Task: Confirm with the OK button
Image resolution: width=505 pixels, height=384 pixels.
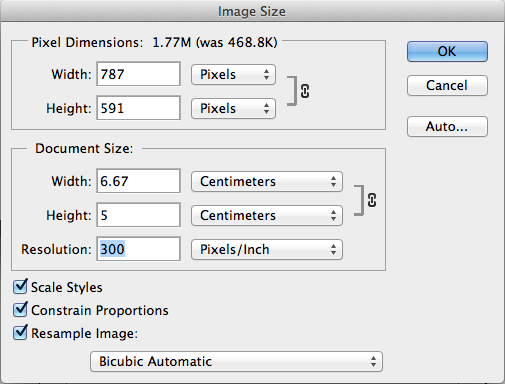Action: 447,51
